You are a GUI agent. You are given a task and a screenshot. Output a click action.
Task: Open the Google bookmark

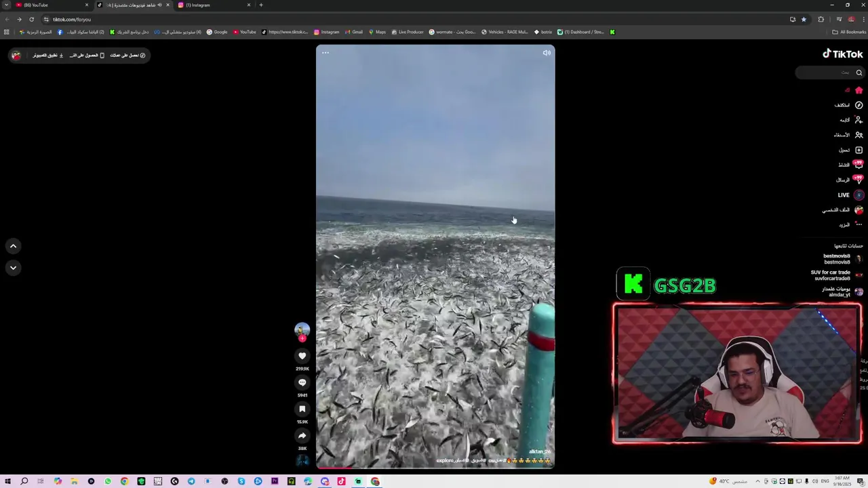point(217,32)
